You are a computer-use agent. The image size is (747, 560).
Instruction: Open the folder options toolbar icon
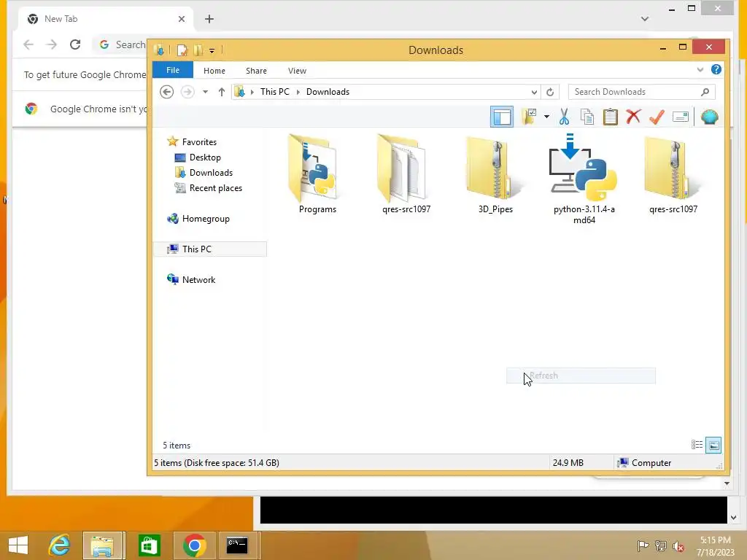[x=530, y=117]
